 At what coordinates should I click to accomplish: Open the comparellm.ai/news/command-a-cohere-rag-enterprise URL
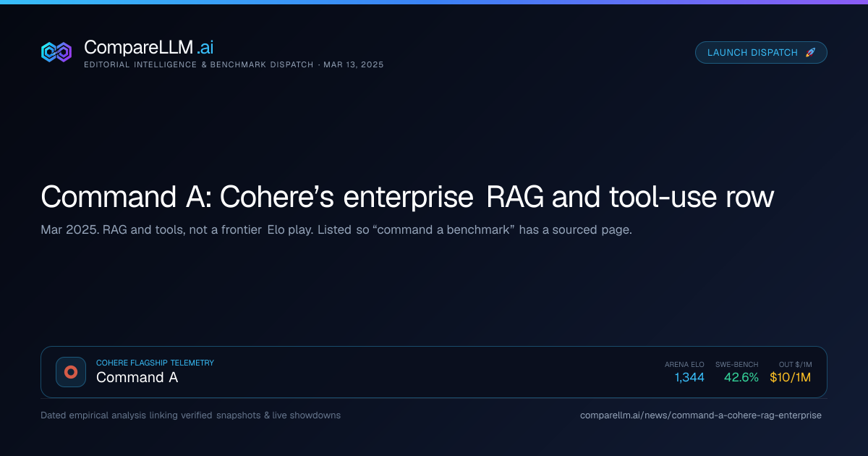(701, 415)
